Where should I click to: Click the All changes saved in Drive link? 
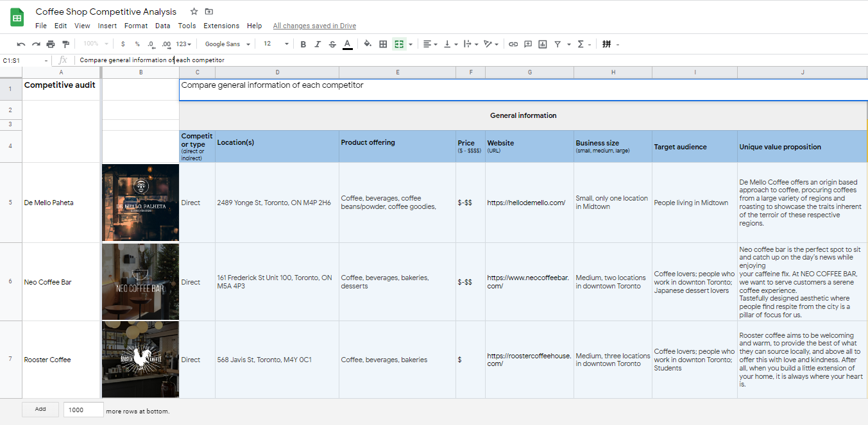pos(314,26)
